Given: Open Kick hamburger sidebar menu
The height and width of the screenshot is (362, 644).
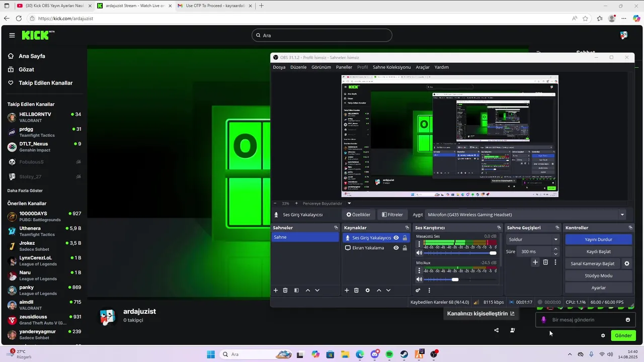Looking at the screenshot, I should click(12, 35).
